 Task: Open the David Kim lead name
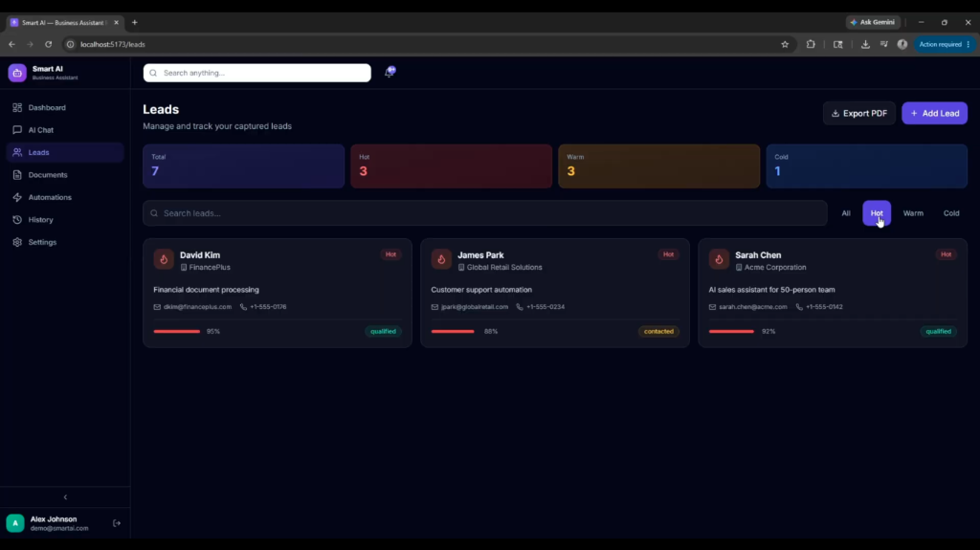point(200,255)
